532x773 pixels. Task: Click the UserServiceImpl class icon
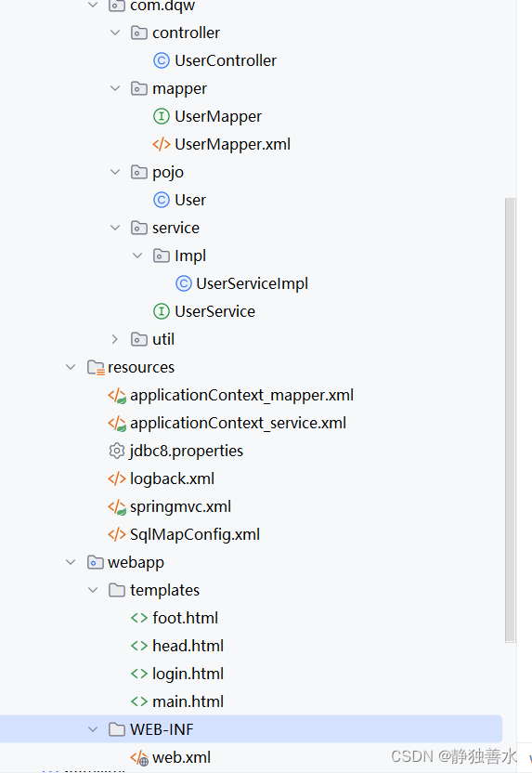coord(184,283)
